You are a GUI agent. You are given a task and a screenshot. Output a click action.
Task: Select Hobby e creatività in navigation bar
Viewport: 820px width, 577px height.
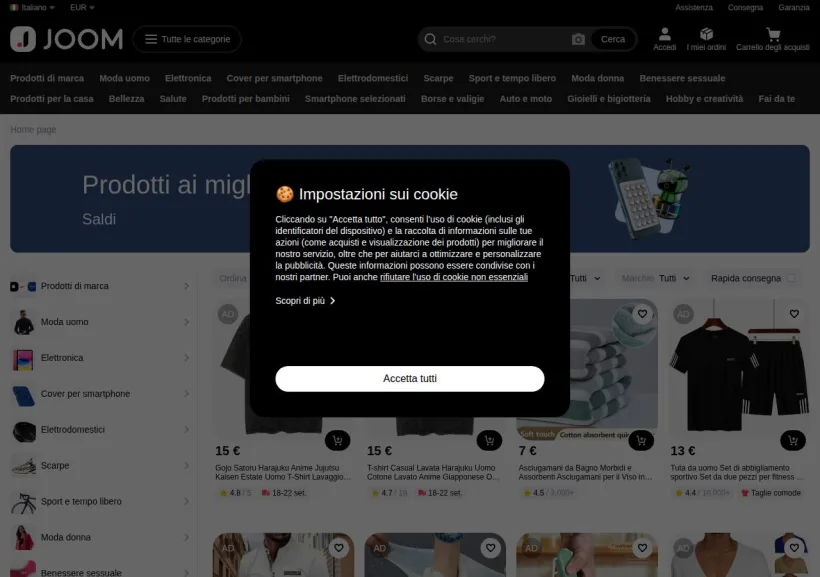pyautogui.click(x=704, y=98)
